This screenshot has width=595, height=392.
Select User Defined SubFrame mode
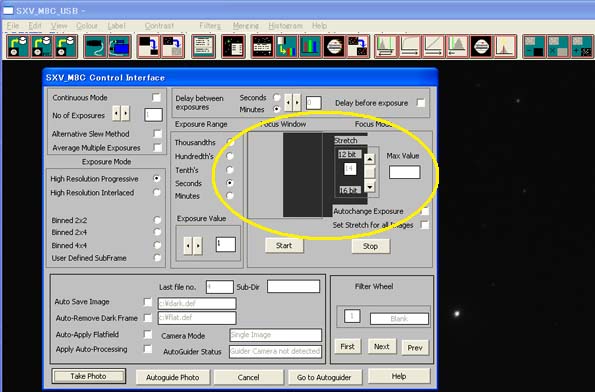coord(157,258)
